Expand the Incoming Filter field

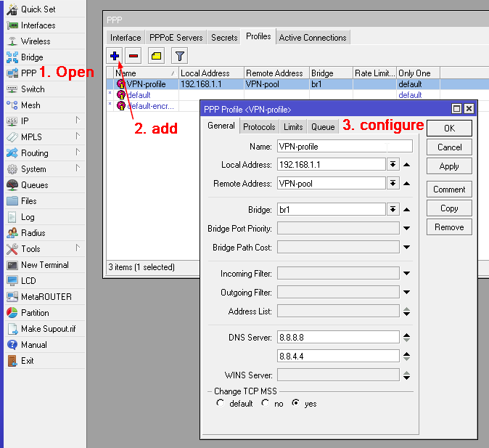tap(406, 274)
